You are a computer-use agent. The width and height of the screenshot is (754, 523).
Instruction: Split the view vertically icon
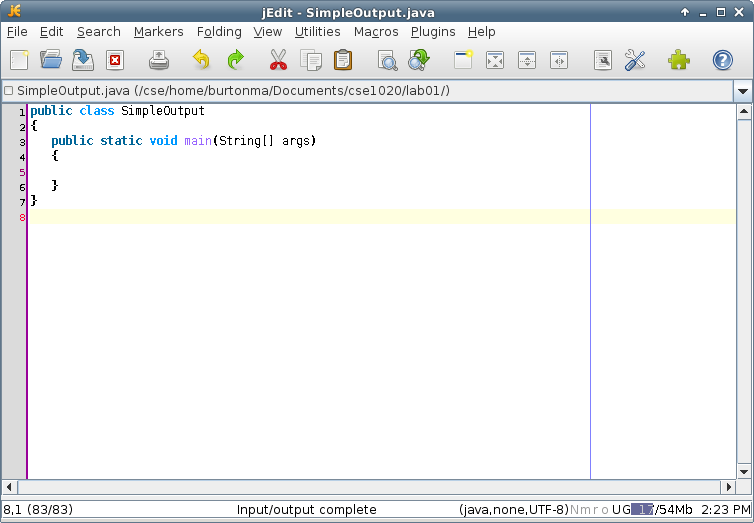pyautogui.click(x=559, y=61)
